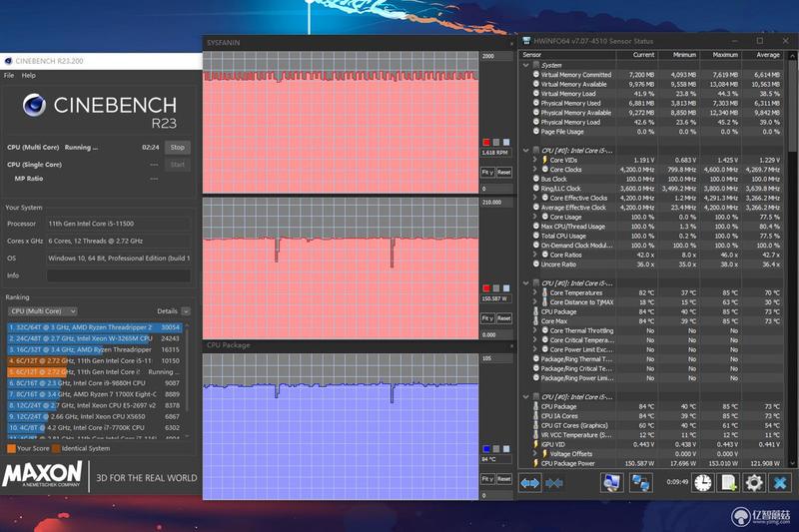Viewport: 799px width, 532px height.
Task: Expand Core Thermal Throttling row
Action: click(535, 330)
